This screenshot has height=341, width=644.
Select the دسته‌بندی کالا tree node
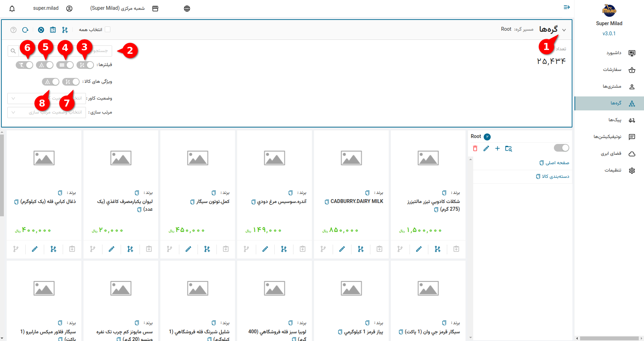(555, 176)
